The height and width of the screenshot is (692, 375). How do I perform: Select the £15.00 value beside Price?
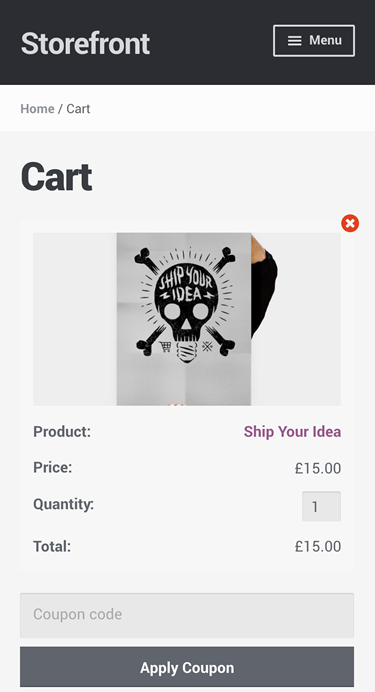click(x=318, y=468)
